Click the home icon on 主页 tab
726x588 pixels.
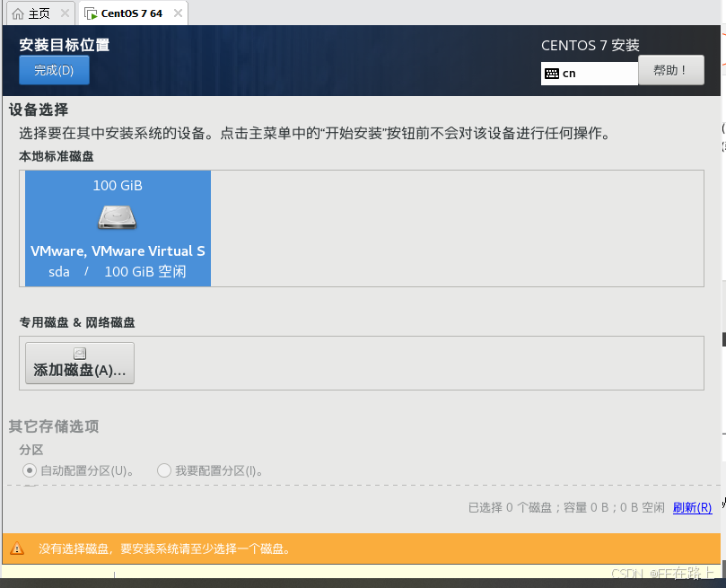click(x=18, y=13)
